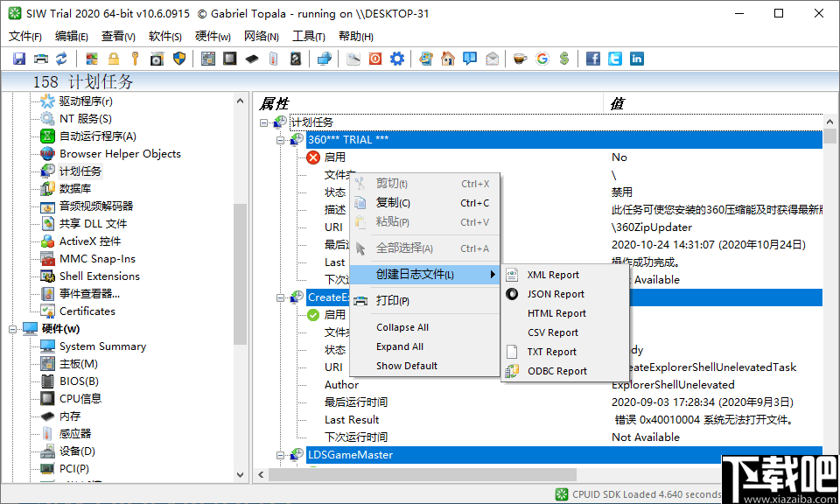Open the settings gear toolbar icon
840x504 pixels.
tap(397, 58)
